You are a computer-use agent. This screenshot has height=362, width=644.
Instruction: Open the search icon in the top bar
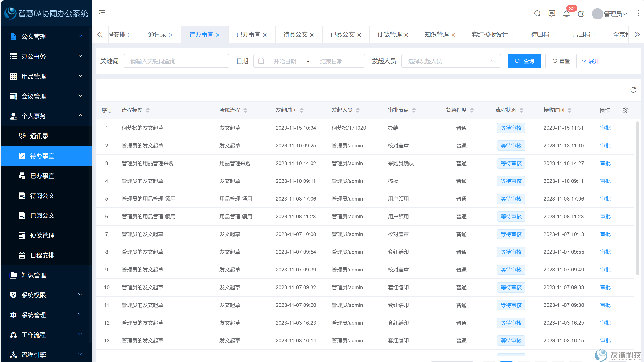point(537,14)
